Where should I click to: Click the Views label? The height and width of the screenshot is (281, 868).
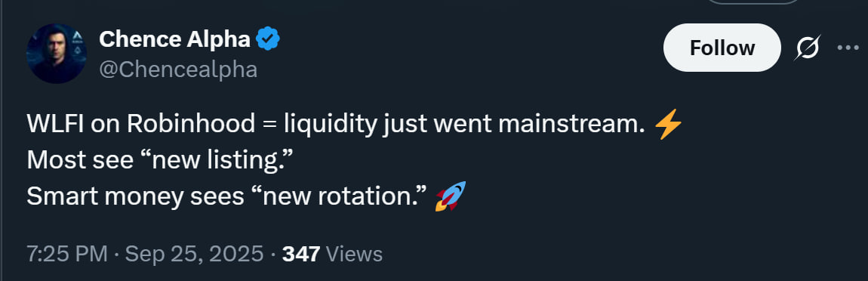tap(354, 255)
